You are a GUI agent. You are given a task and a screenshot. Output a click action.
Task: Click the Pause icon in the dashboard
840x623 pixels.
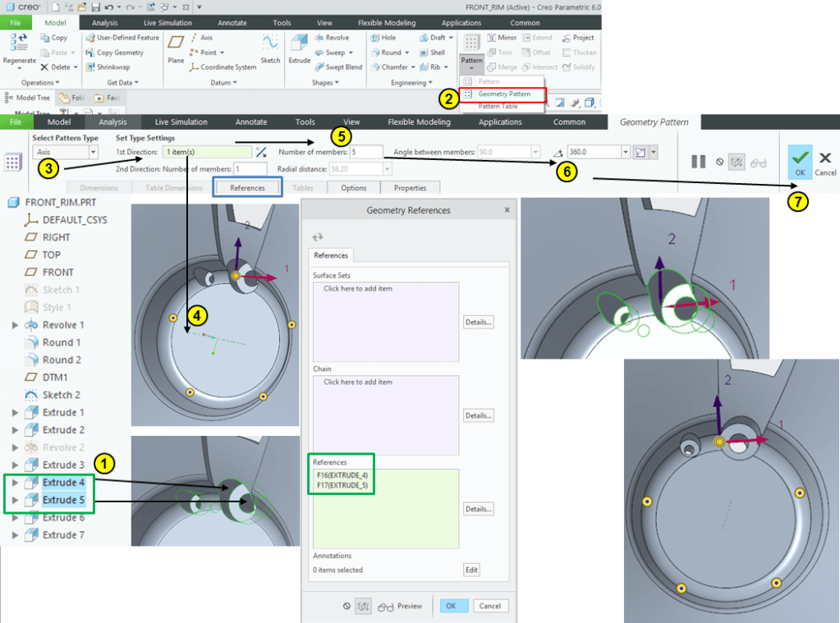698,162
